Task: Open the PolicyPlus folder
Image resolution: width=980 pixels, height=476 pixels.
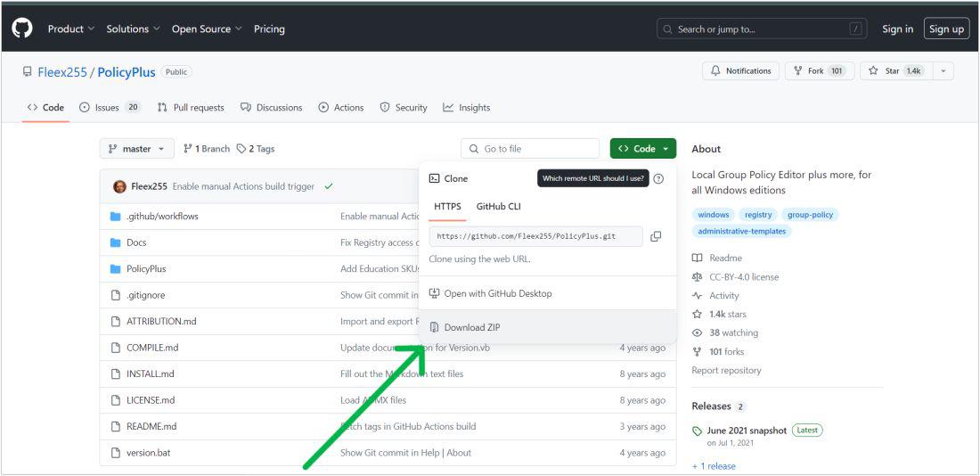Action: 146,269
